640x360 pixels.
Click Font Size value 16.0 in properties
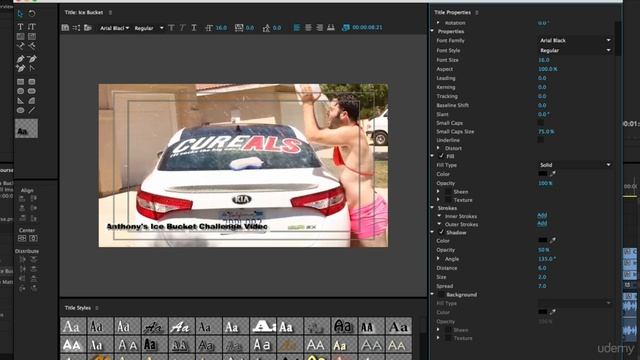click(544, 60)
